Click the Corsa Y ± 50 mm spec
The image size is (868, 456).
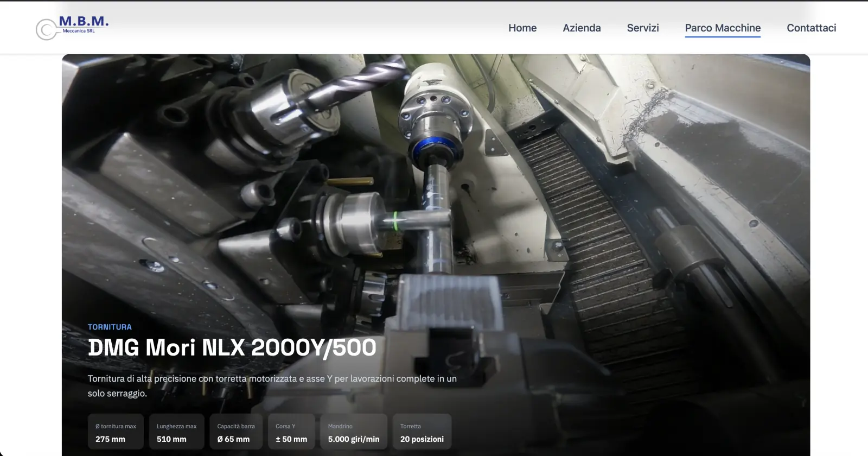[291, 432]
